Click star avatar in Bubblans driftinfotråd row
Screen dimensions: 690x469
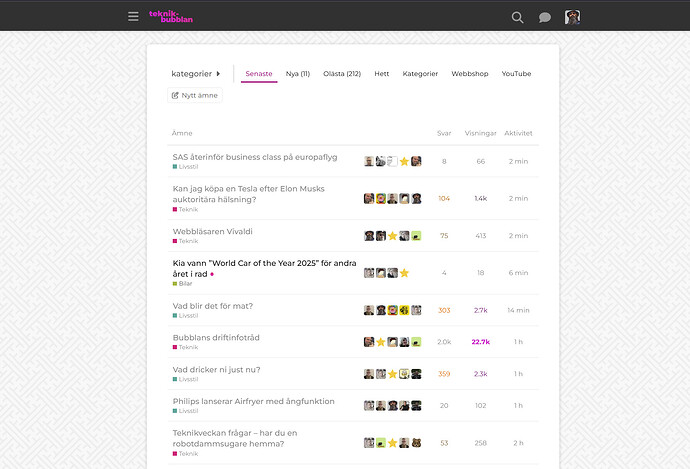tap(381, 342)
